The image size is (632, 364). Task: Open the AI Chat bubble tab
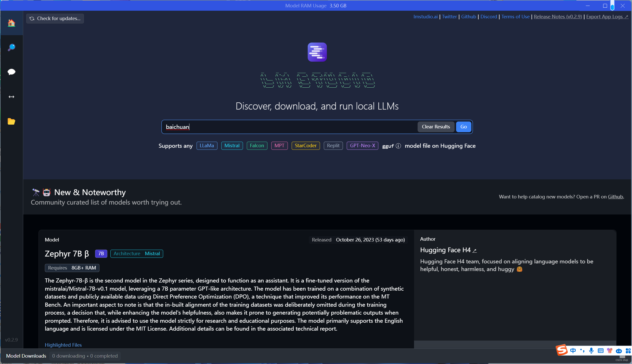11,72
